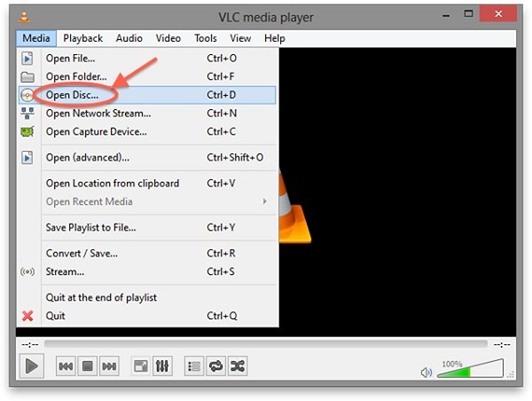Skip to previous media track

pyautogui.click(x=66, y=366)
